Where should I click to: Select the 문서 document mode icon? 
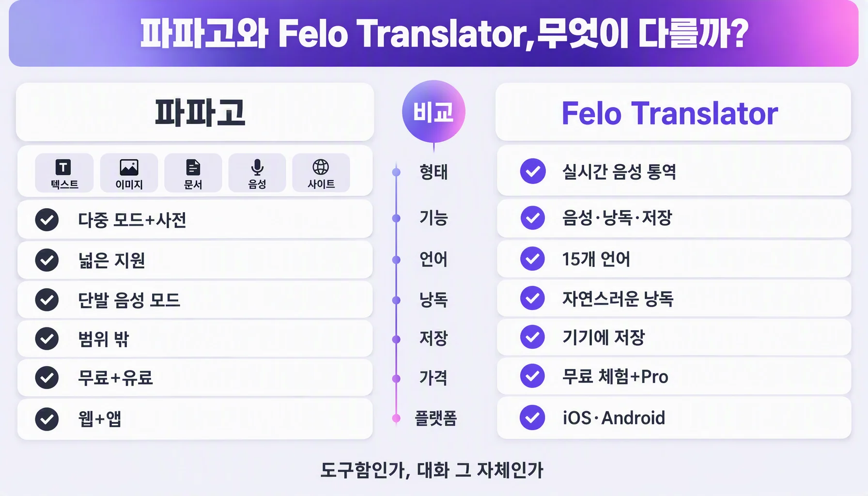click(193, 173)
